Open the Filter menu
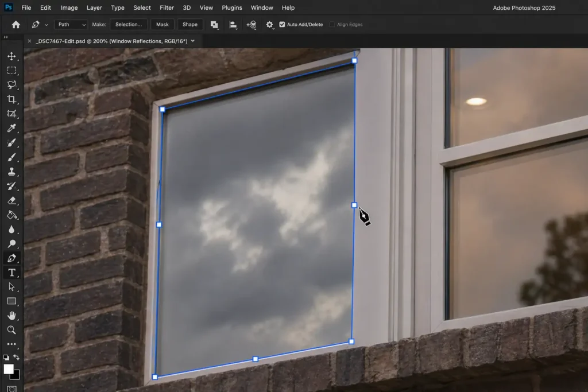588x392 pixels. click(x=167, y=7)
